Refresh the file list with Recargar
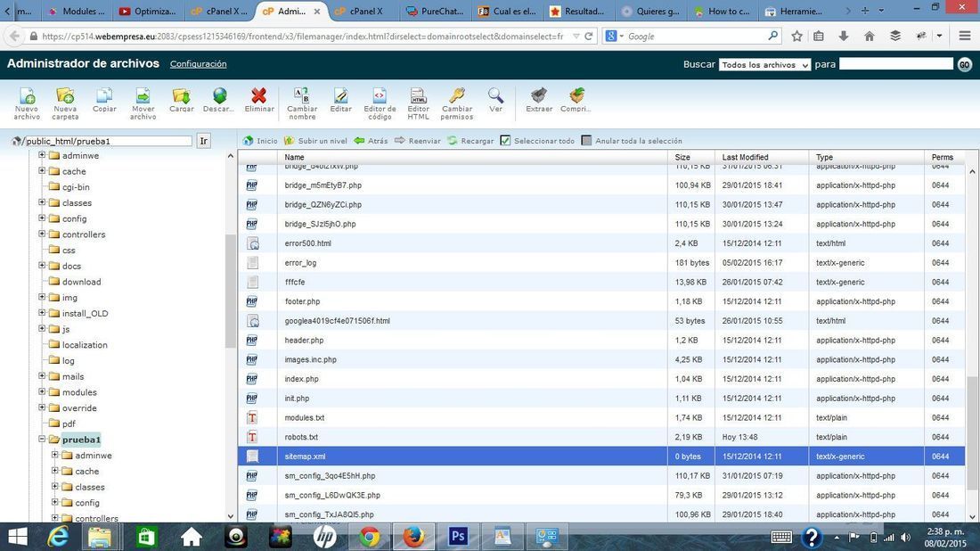The height and width of the screenshot is (551, 980). pyautogui.click(x=470, y=141)
